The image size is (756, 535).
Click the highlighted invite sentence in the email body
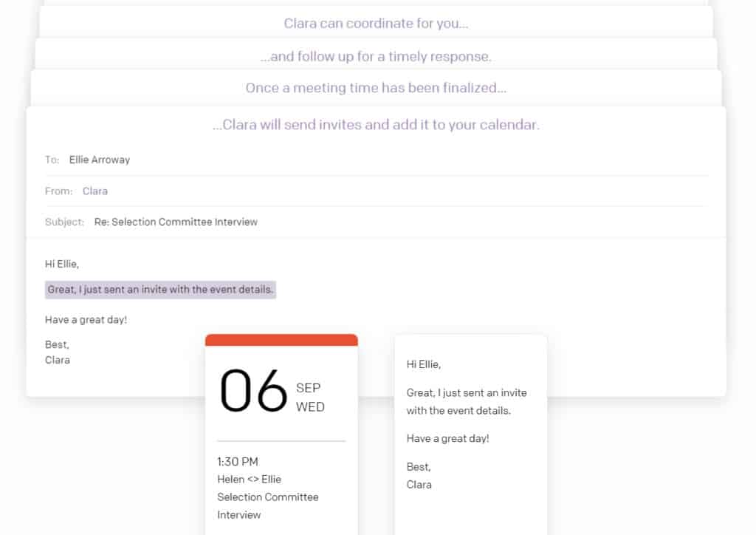pyautogui.click(x=160, y=290)
